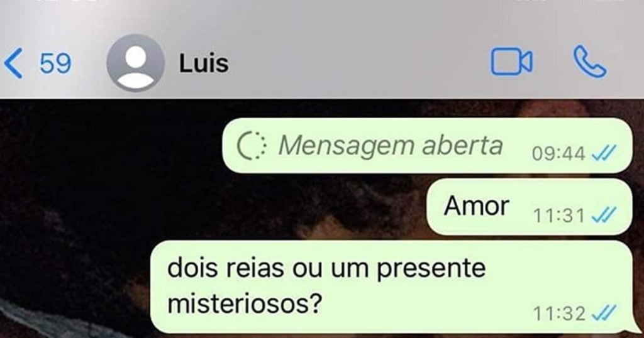Select the Mensagem aberta bubble
644x338 pixels.
point(427,146)
